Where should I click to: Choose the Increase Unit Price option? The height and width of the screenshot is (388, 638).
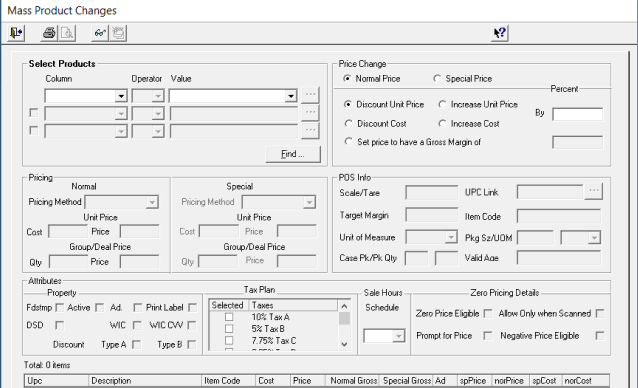[x=442, y=105]
